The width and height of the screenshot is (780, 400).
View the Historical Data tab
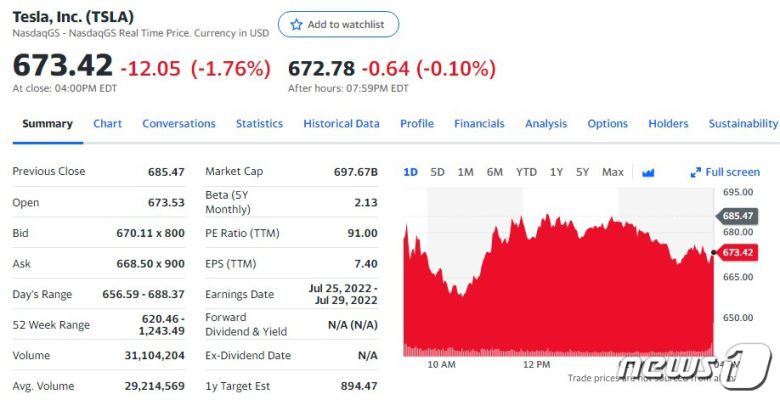341,124
